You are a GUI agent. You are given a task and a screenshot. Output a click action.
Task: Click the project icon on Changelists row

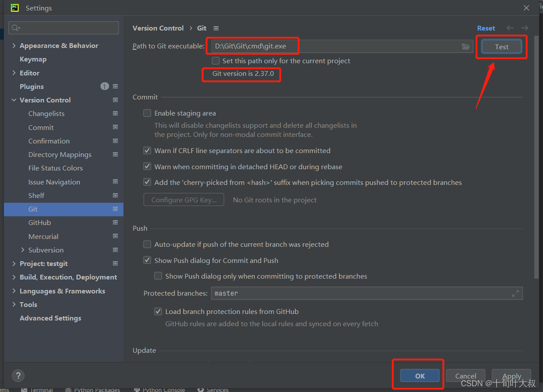click(x=115, y=113)
